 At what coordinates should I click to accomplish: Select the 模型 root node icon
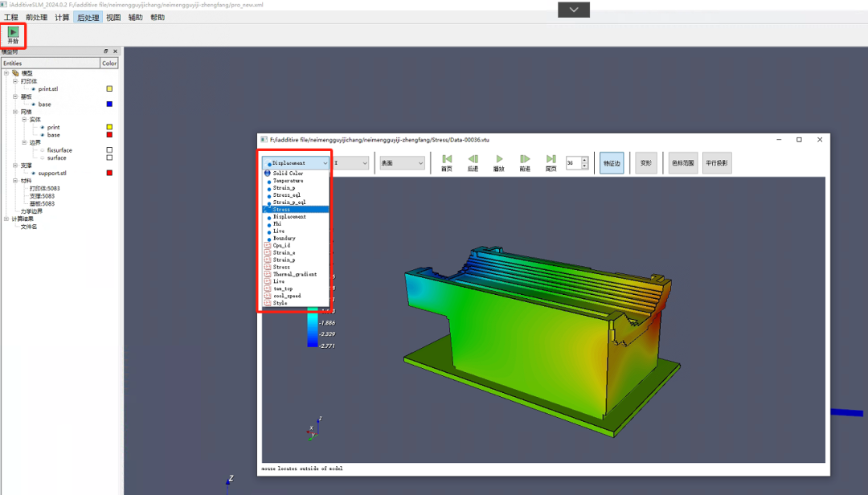[15, 73]
